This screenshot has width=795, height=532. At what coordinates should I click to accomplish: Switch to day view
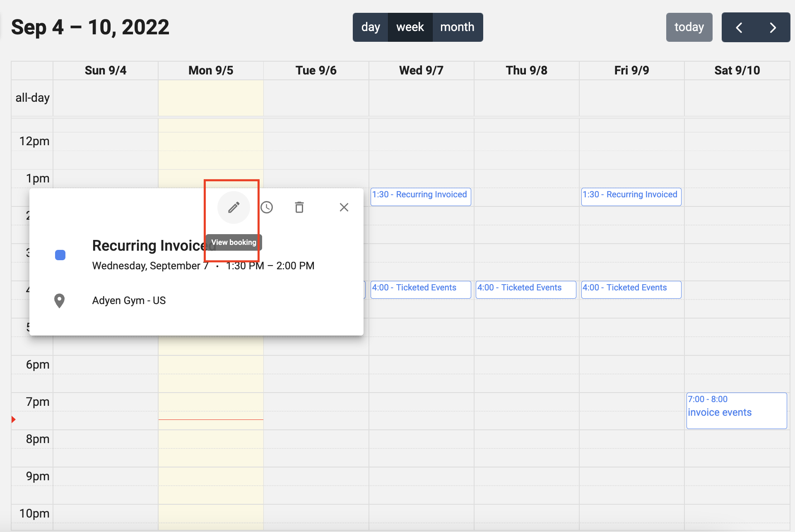click(x=370, y=27)
